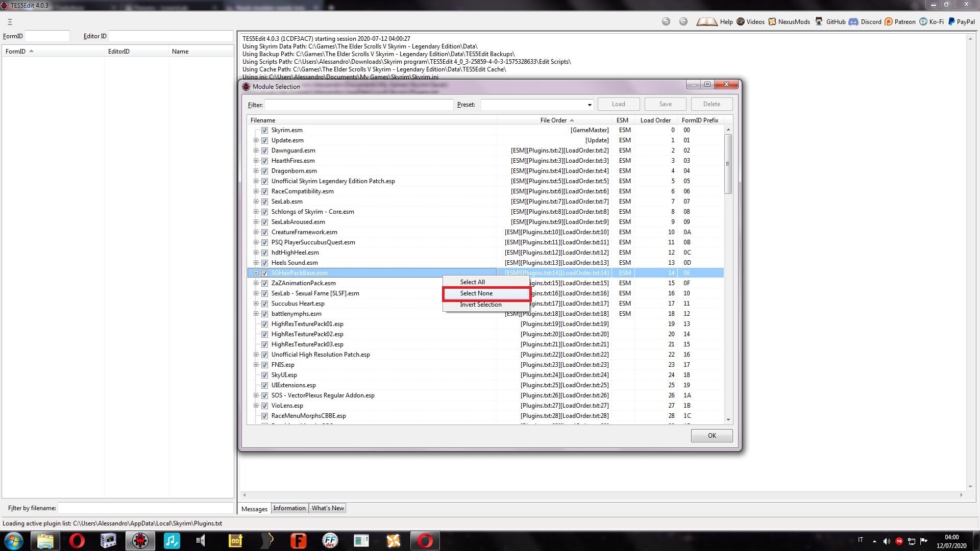Expand the CreatureFramework.esm tree node

pos(256,232)
